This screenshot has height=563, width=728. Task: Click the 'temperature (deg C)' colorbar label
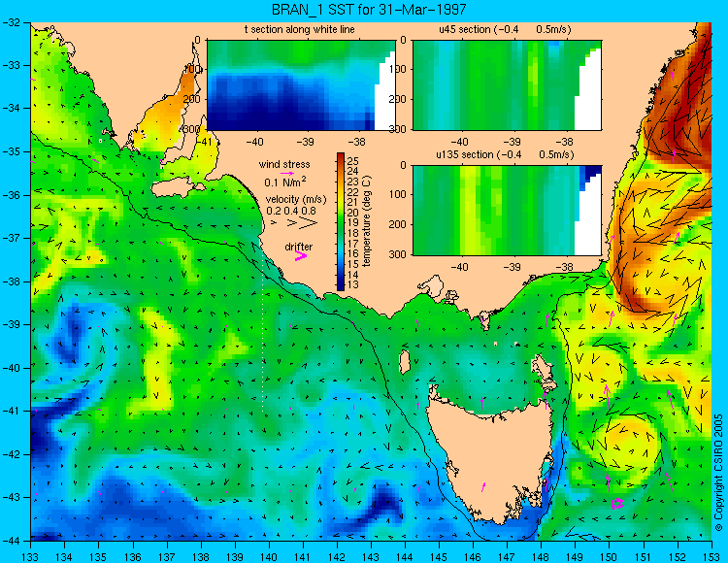(367, 221)
